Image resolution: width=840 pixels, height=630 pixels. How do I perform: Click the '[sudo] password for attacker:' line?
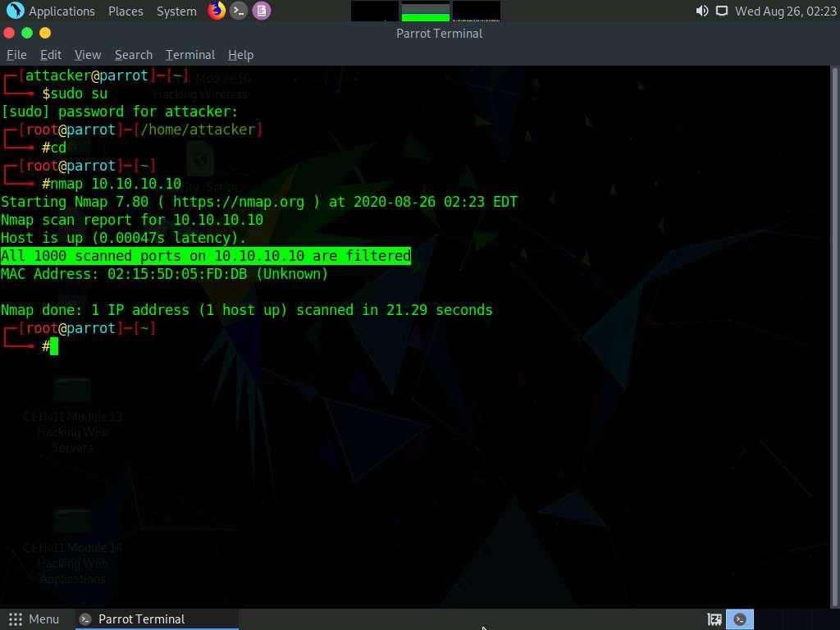(x=119, y=112)
